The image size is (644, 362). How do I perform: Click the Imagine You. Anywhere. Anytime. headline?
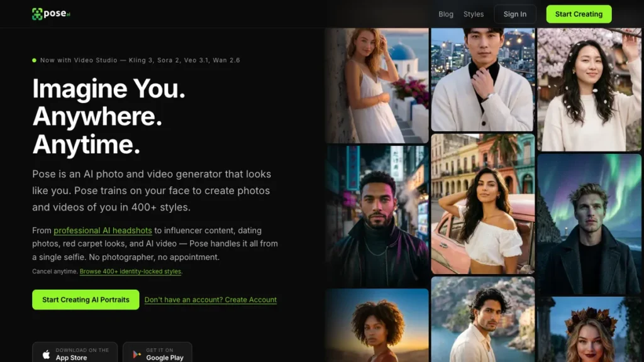109,116
